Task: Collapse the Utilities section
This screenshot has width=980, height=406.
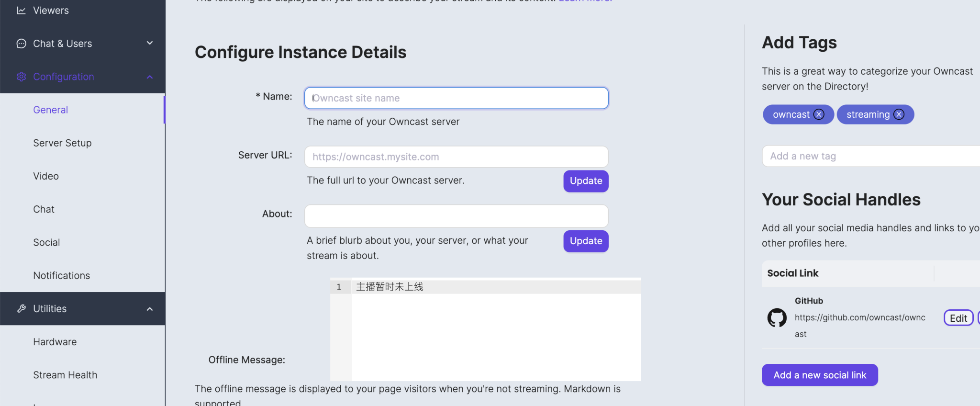Action: [150, 309]
